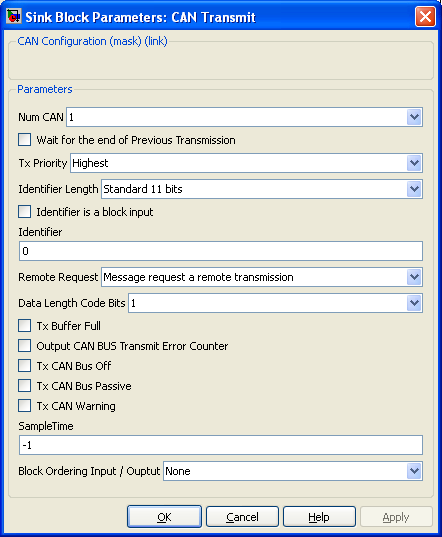Click into the Identifier text field
Viewport: 442px width, 537px height.
point(221,251)
